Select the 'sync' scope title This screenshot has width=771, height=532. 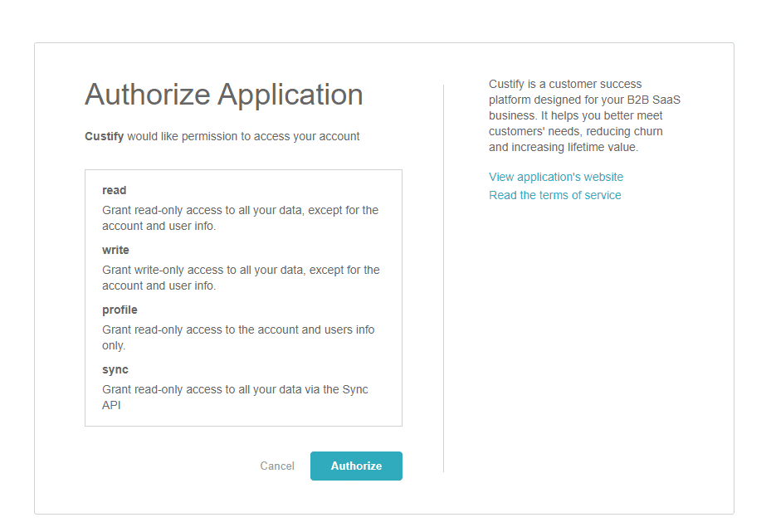pos(115,369)
